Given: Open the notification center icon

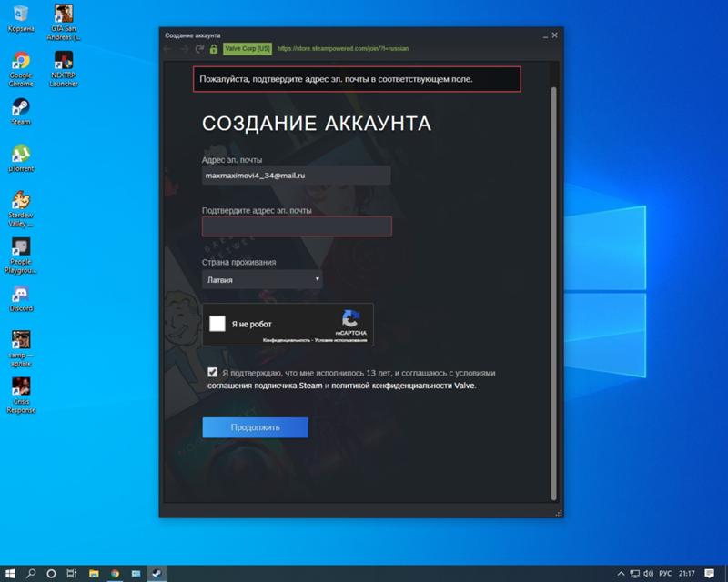Looking at the screenshot, I should (x=710, y=574).
